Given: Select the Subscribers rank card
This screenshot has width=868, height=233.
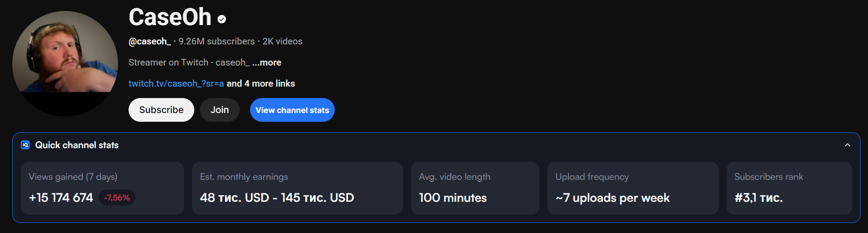Looking at the screenshot, I should point(789,188).
